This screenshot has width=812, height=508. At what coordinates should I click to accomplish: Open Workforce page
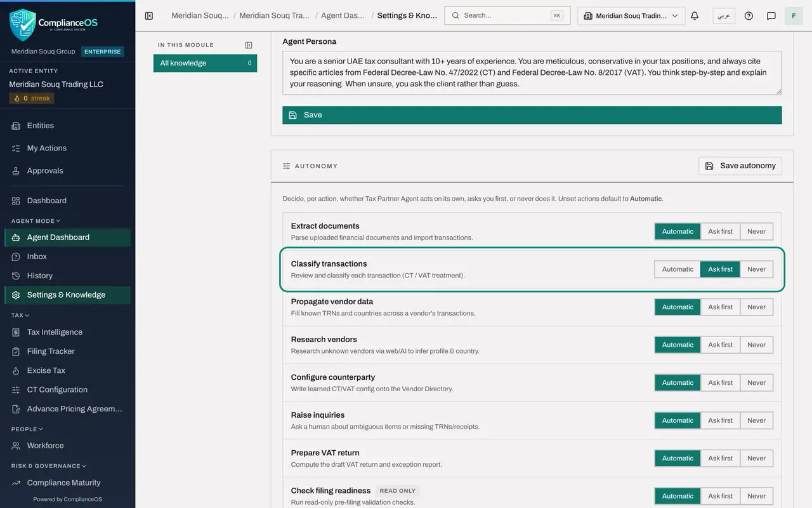67,446
